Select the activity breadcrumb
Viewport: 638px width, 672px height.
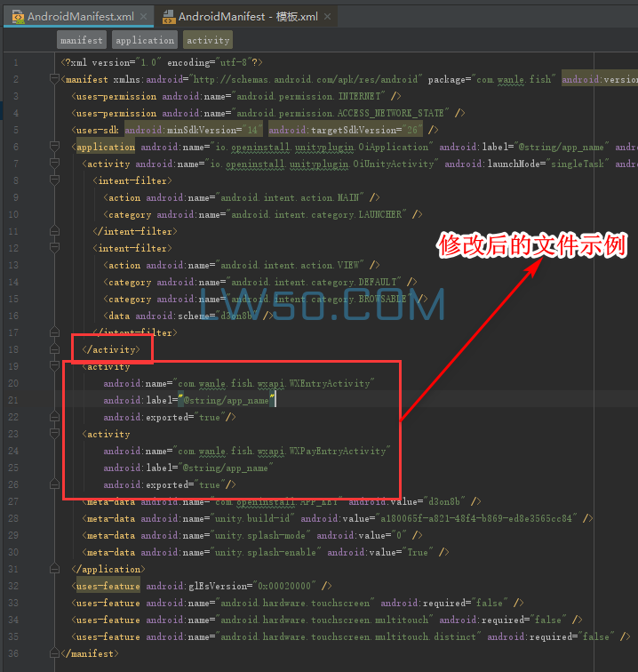click(208, 40)
